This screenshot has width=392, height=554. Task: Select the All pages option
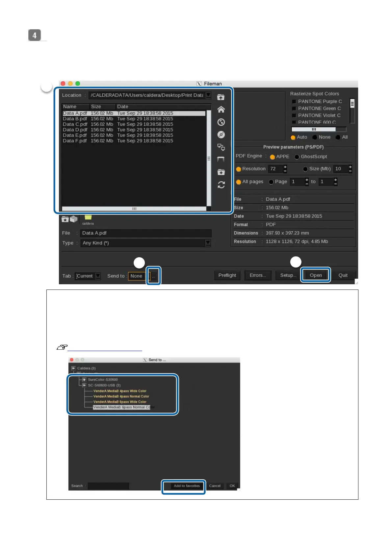point(239,182)
